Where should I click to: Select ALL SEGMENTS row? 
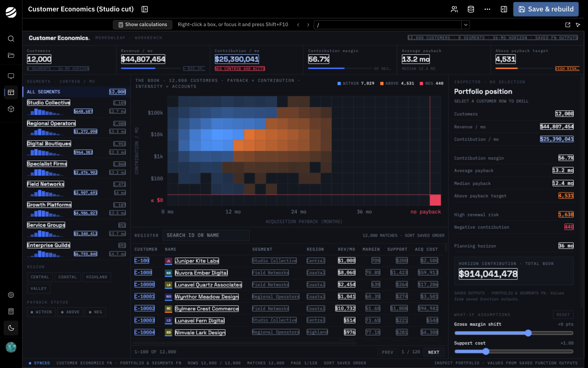point(76,92)
